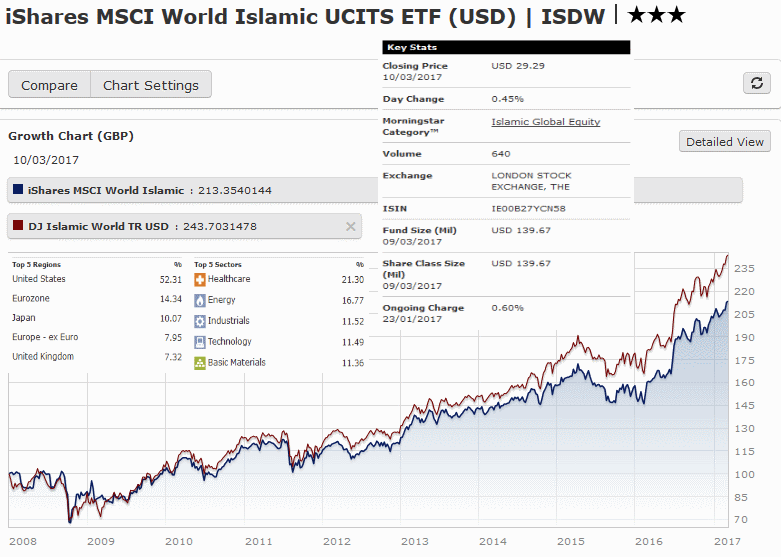The image size is (781, 557).
Task: Click the three-star Morningstar rating
Action: click(x=656, y=14)
